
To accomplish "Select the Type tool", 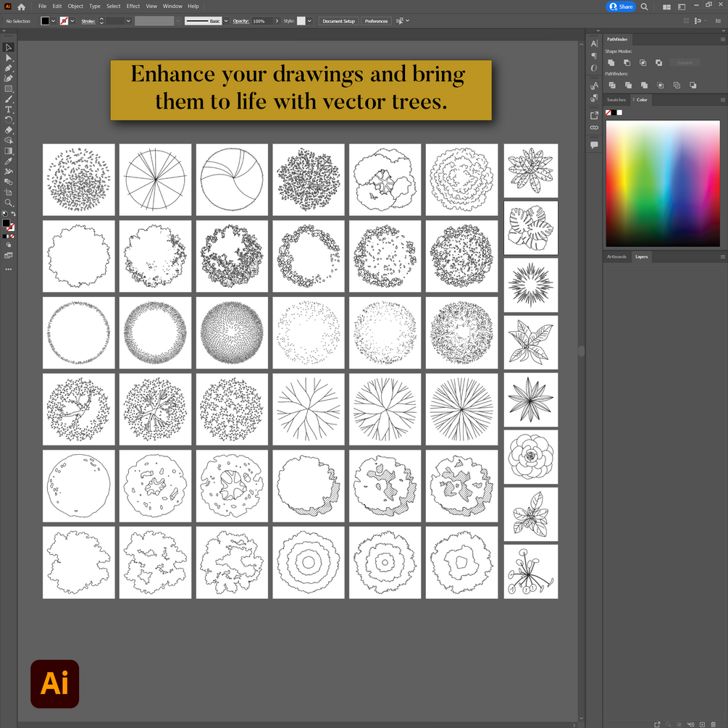I will tap(8, 109).
